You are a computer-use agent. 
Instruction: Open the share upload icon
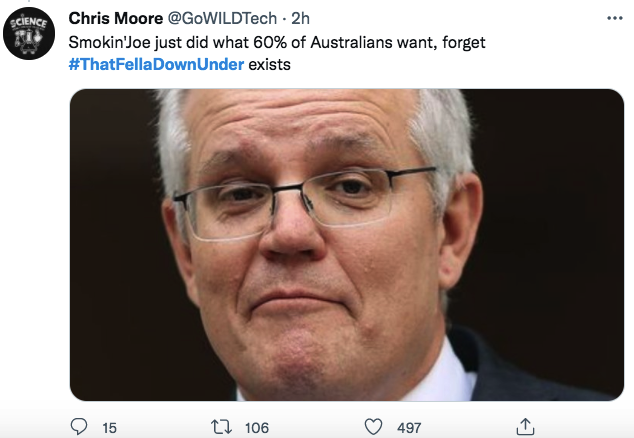(525, 427)
